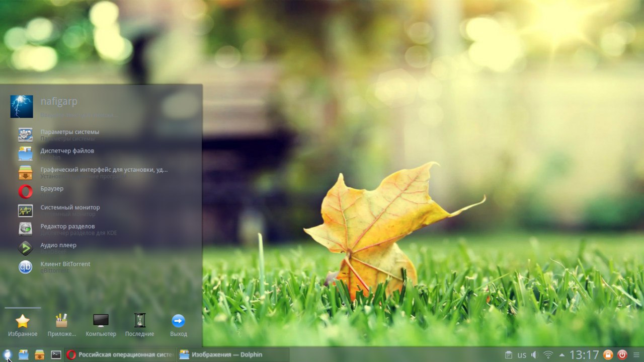Open the qBittorrent client entry
644x362 pixels.
click(x=65, y=267)
